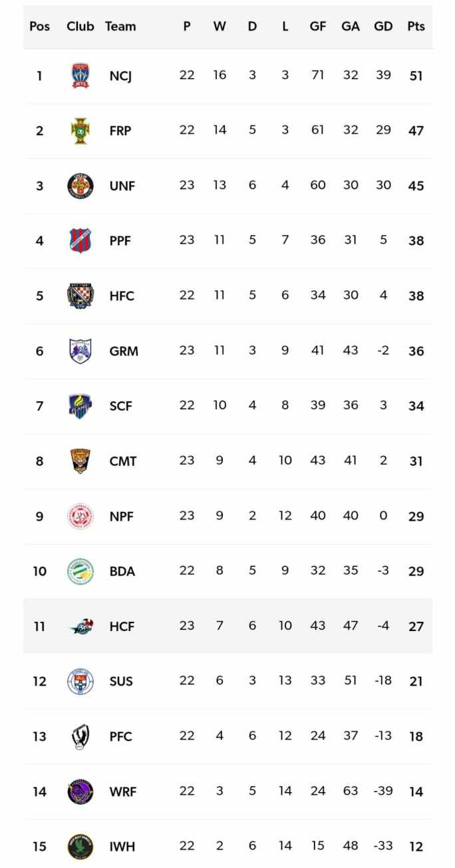Open the HFC club badge
The height and width of the screenshot is (868, 455).
coord(80,296)
